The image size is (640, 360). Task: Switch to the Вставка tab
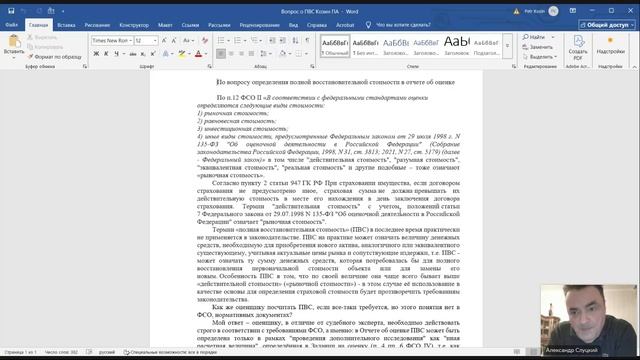point(66,25)
